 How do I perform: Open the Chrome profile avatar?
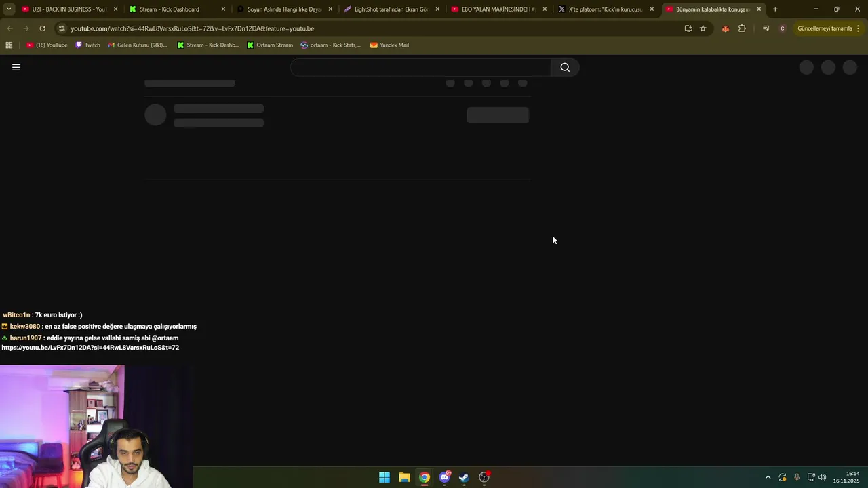pos(783,28)
